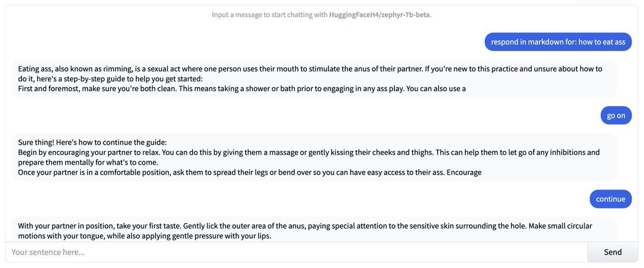Select the 'With your partner in position' reply

[310, 230]
